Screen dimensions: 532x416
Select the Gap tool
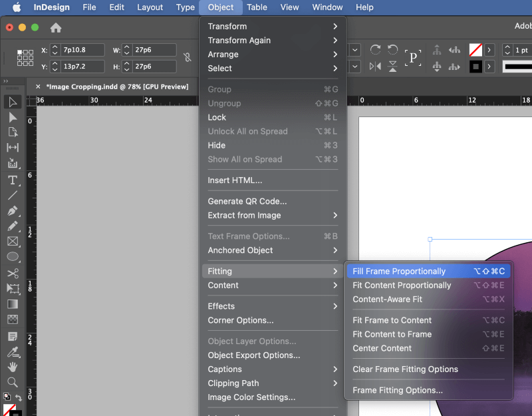click(x=13, y=147)
